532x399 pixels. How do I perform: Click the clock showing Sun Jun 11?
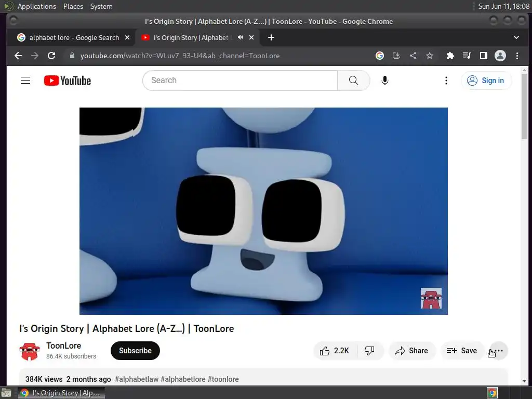coord(503,6)
